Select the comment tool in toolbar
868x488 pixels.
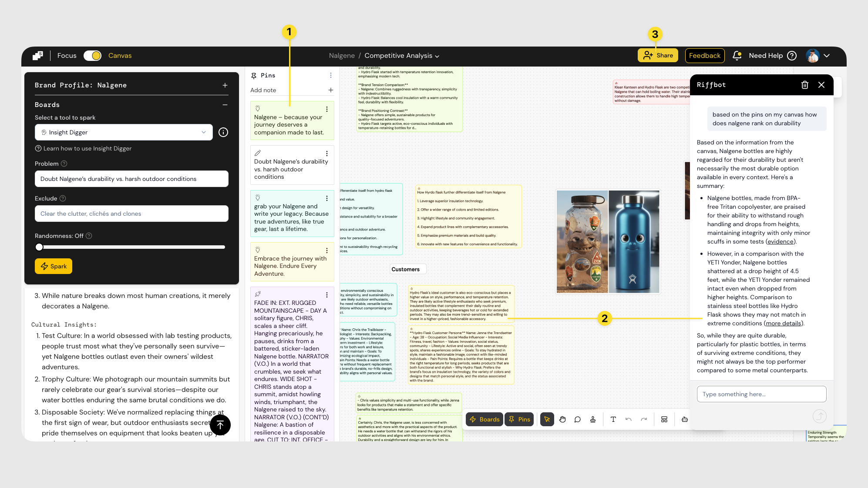tap(578, 419)
